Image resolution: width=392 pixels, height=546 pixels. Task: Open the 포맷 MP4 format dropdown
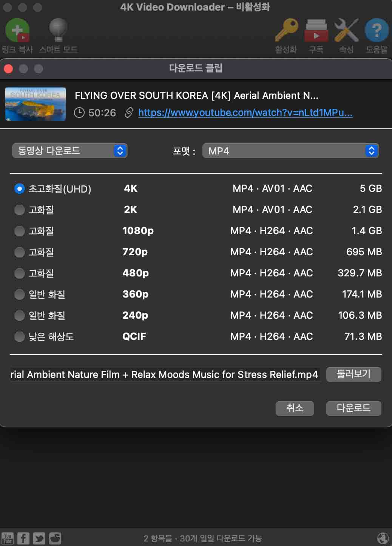290,151
